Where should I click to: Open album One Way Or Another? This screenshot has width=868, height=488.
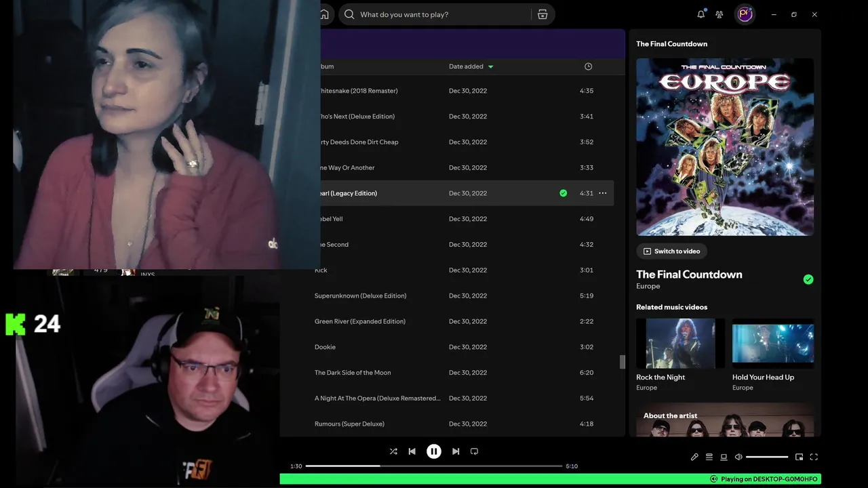tap(347, 168)
